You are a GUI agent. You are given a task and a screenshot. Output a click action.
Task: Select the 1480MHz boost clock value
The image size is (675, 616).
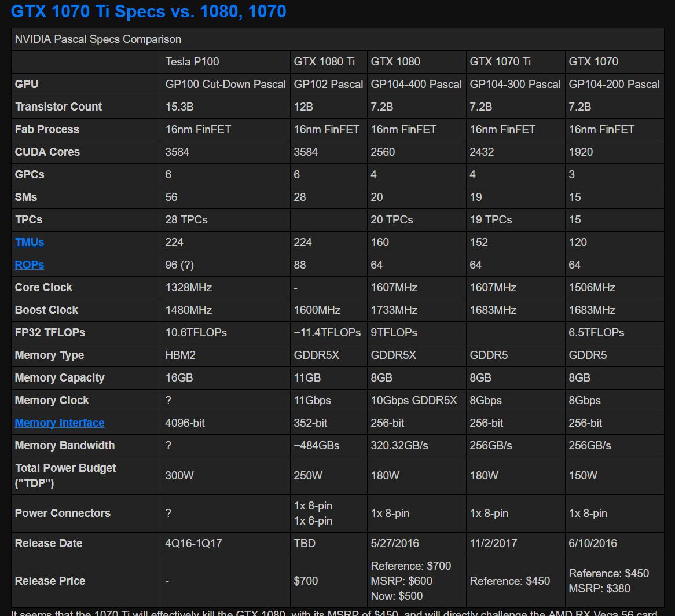tap(188, 310)
